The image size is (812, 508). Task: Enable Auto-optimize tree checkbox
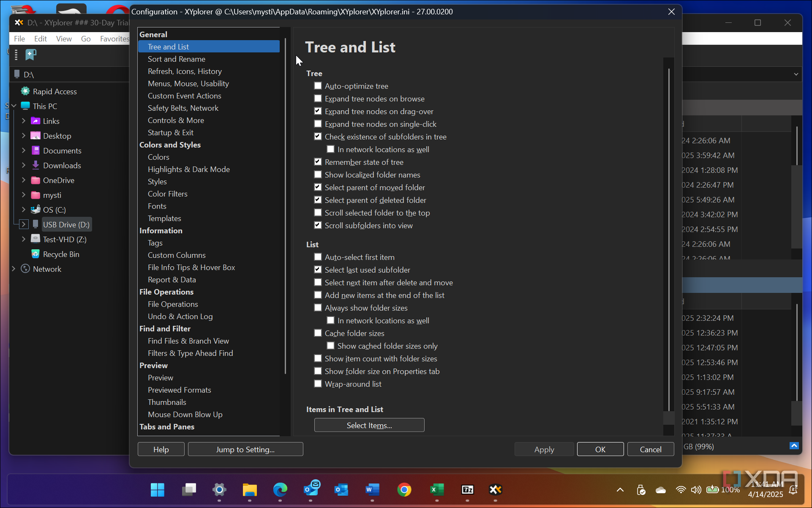(318, 86)
